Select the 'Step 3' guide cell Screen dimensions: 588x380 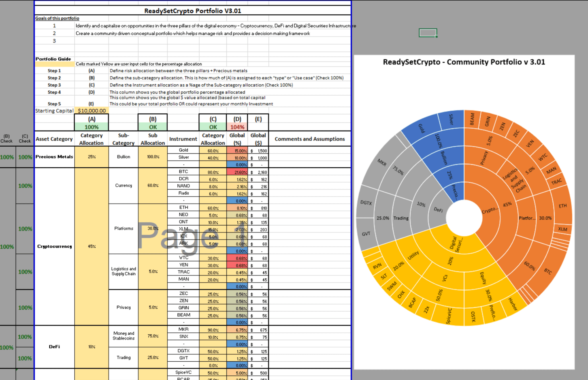[54, 85]
